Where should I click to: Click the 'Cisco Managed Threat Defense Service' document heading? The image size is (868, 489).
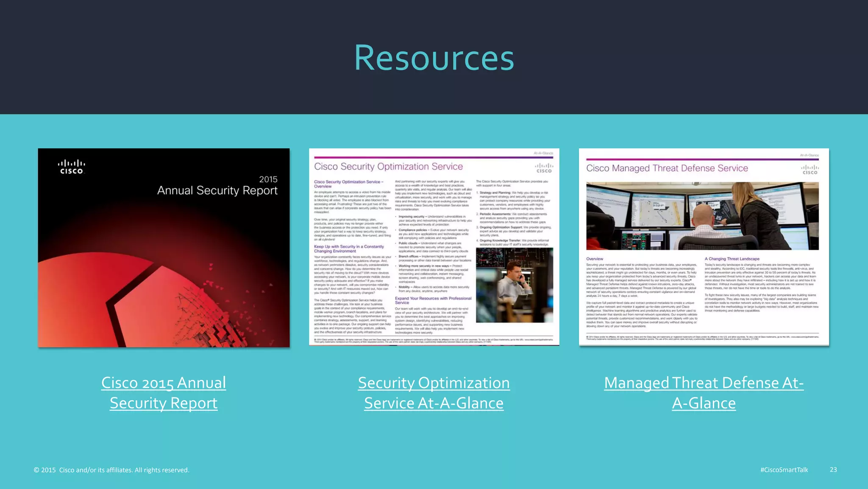click(x=667, y=168)
